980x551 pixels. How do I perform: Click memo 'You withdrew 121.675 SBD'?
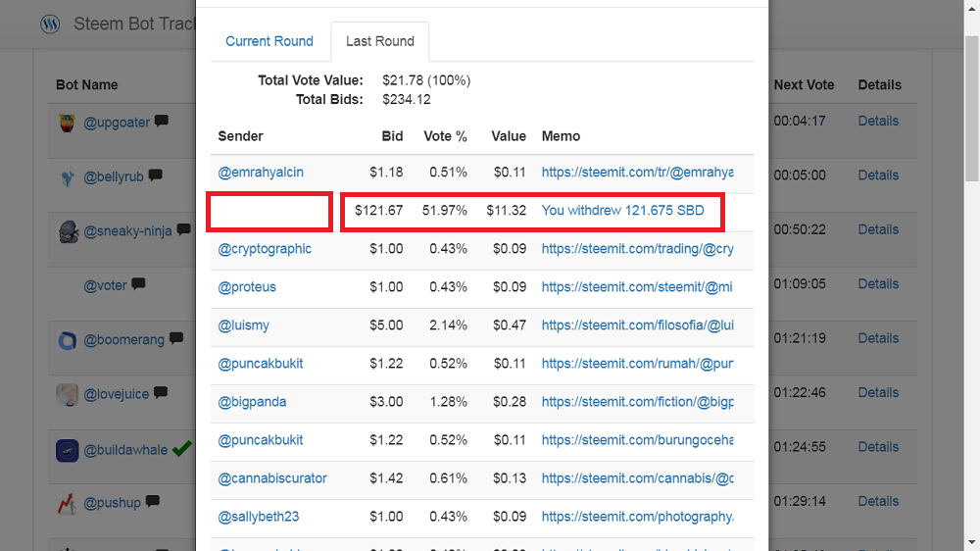[622, 210]
